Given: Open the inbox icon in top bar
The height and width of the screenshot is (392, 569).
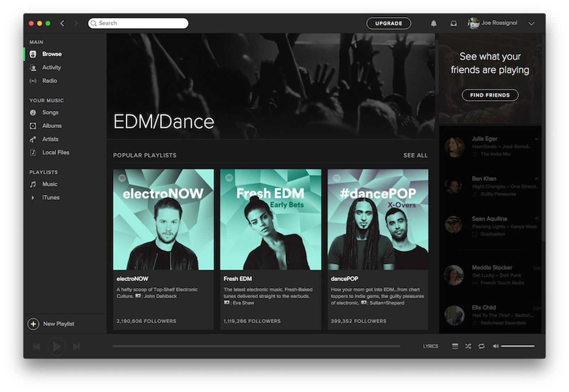Looking at the screenshot, I should tap(453, 23).
